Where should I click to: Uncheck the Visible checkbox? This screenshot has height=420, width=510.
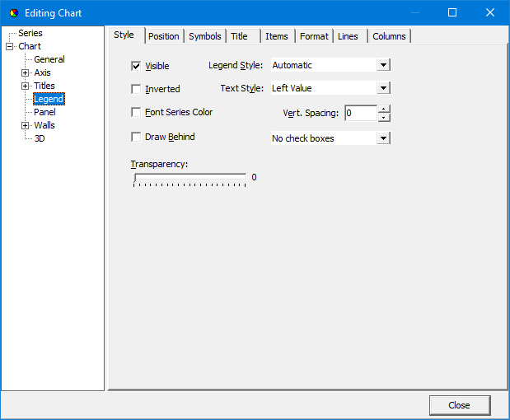pos(136,66)
